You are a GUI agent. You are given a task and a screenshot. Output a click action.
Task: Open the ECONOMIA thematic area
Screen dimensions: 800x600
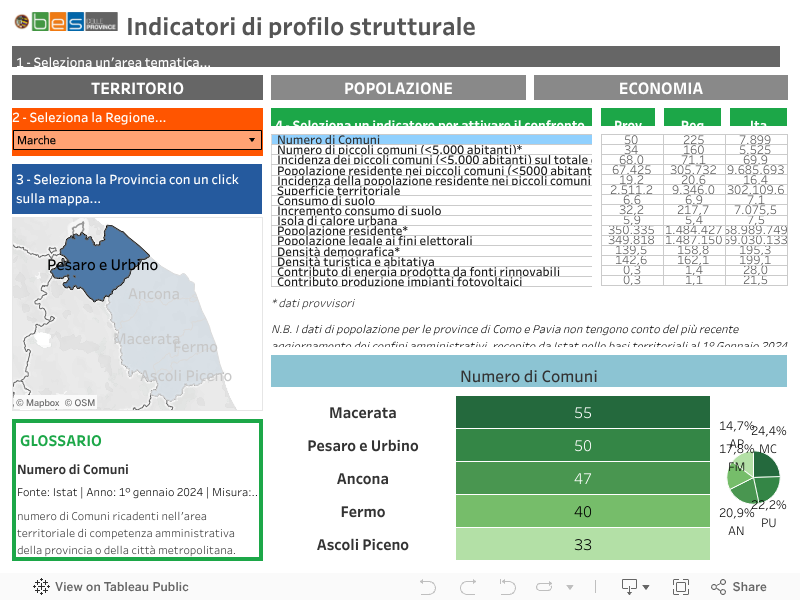click(660, 88)
